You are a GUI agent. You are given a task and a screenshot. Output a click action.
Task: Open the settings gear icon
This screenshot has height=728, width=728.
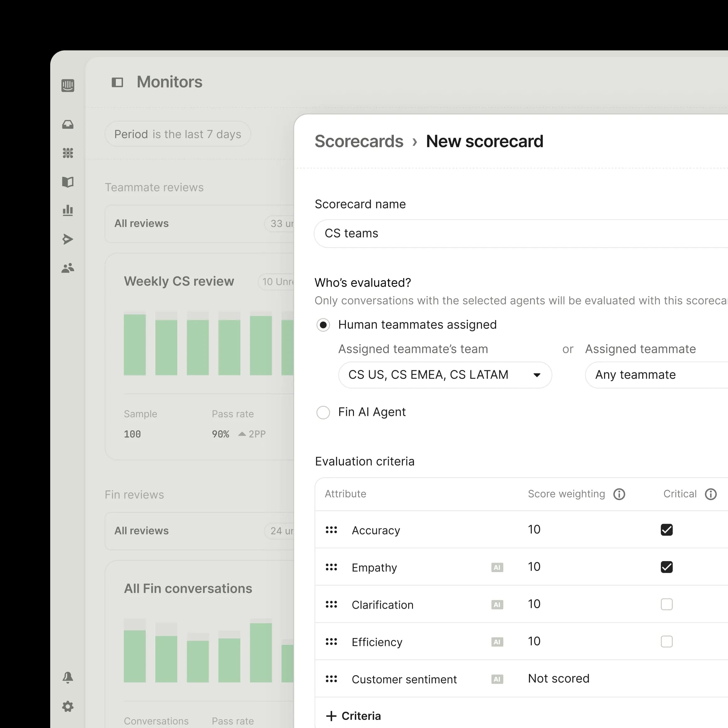tap(68, 707)
